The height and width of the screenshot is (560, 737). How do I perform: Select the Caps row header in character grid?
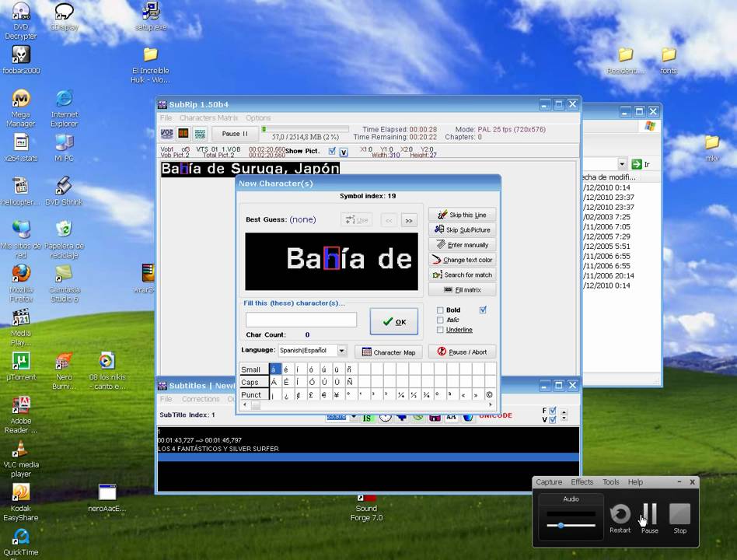coord(253,382)
